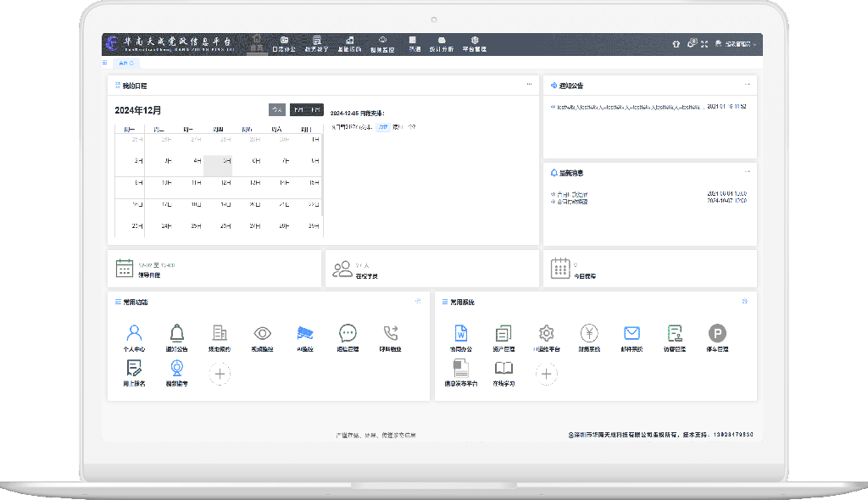Click 协同办公 document icon
This screenshot has width=868, height=500.
click(461, 333)
